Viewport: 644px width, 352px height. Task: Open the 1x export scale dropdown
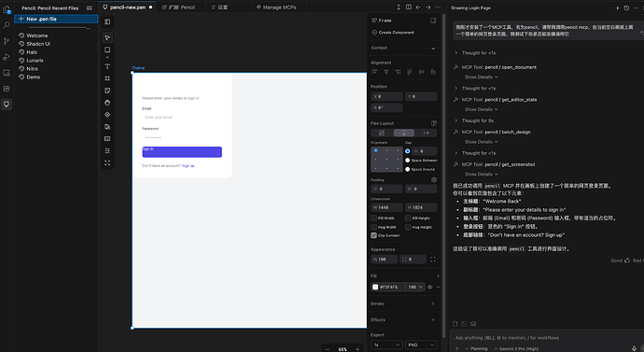(x=386, y=345)
